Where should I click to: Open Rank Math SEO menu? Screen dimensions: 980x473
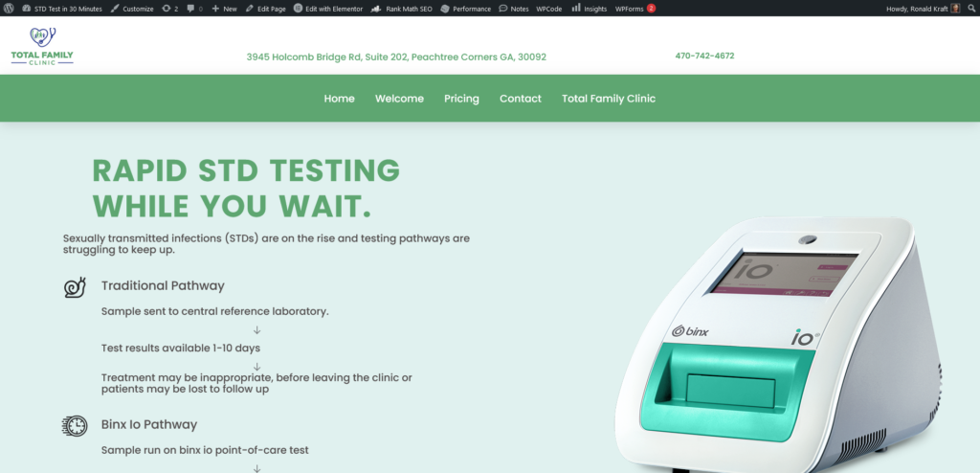(x=401, y=9)
